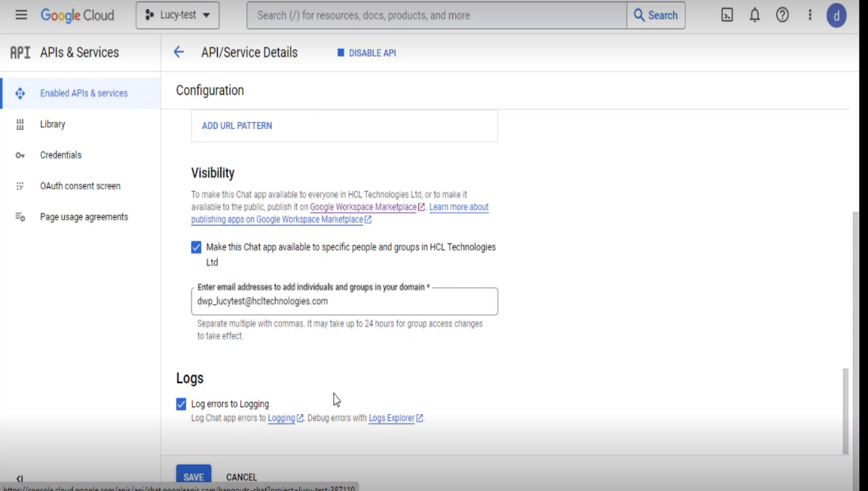Click the Logs heading
Image resolution: width=868 pixels, height=491 pixels.
[190, 378]
